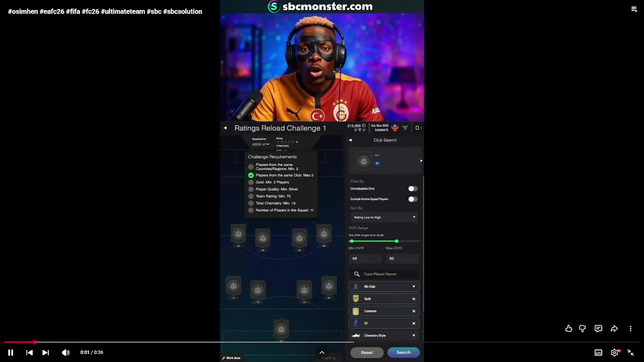Click the Max OVR field showing 82
The height and width of the screenshot is (362, 644).
[x=403, y=258]
